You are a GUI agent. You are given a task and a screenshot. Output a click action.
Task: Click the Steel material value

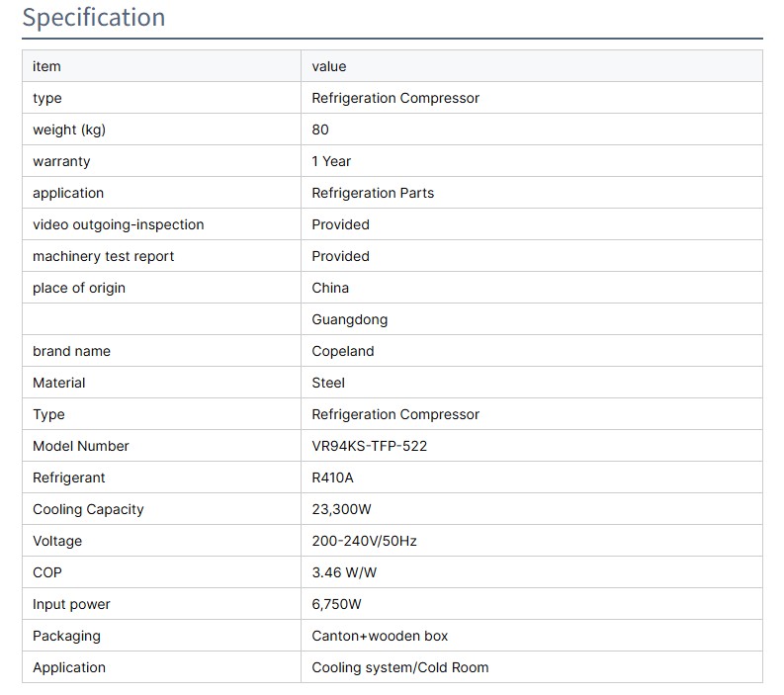click(328, 383)
